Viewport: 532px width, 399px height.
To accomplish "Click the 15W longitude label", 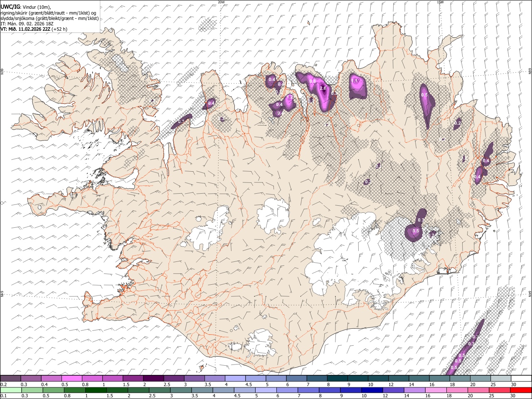I will pos(440,2).
